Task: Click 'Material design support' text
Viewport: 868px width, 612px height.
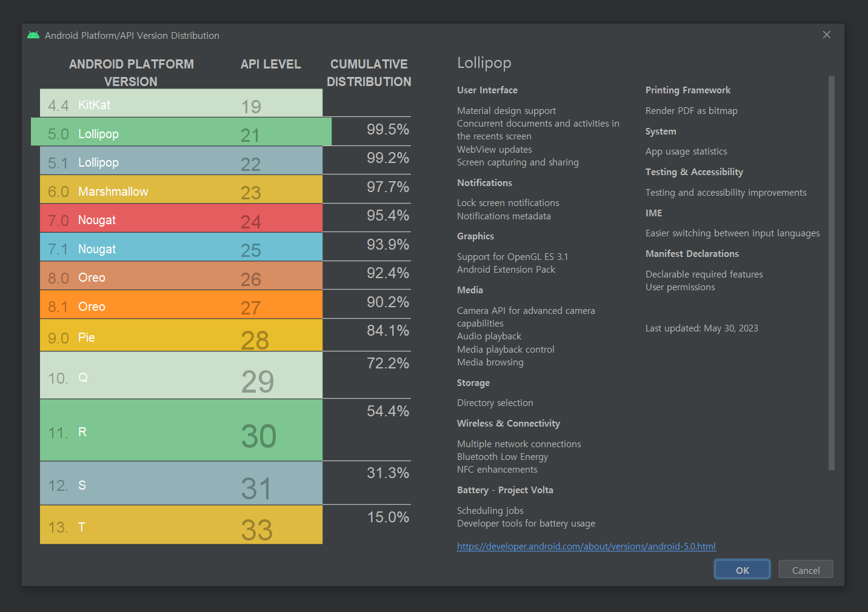Action: tap(506, 111)
